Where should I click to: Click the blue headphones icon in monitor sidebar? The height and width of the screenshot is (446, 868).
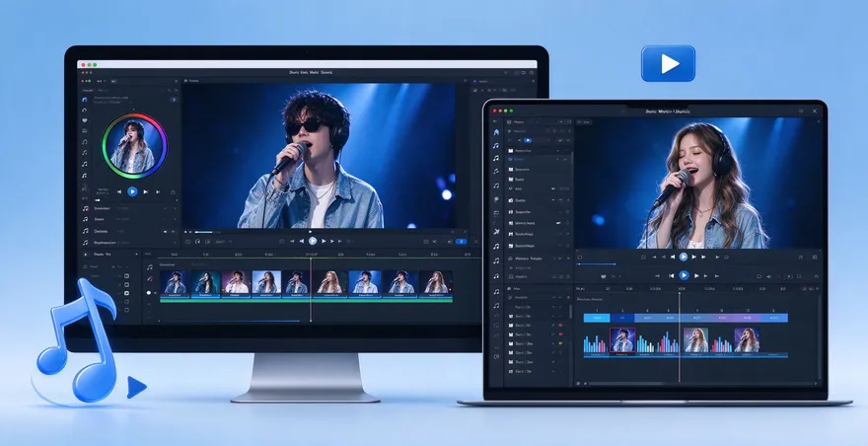(x=85, y=100)
